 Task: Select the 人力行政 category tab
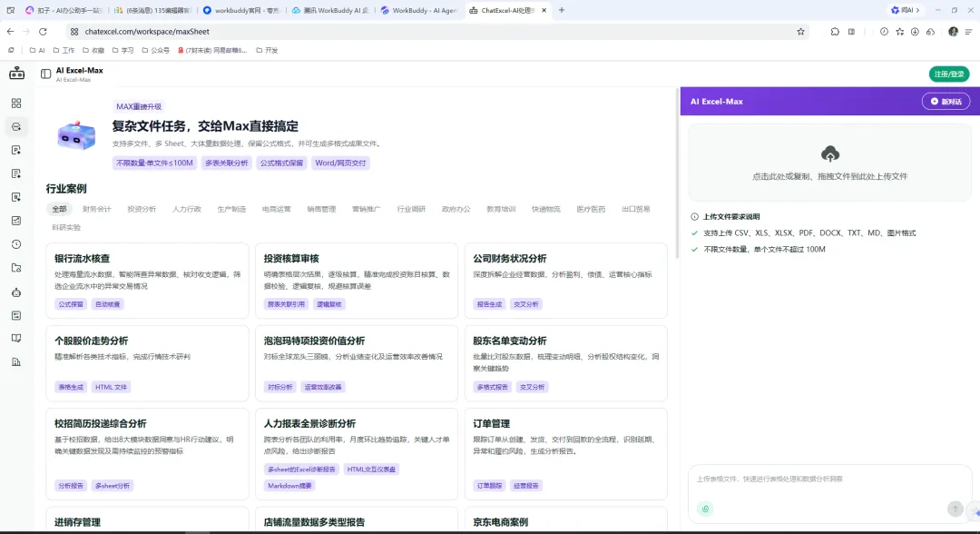[x=186, y=209]
